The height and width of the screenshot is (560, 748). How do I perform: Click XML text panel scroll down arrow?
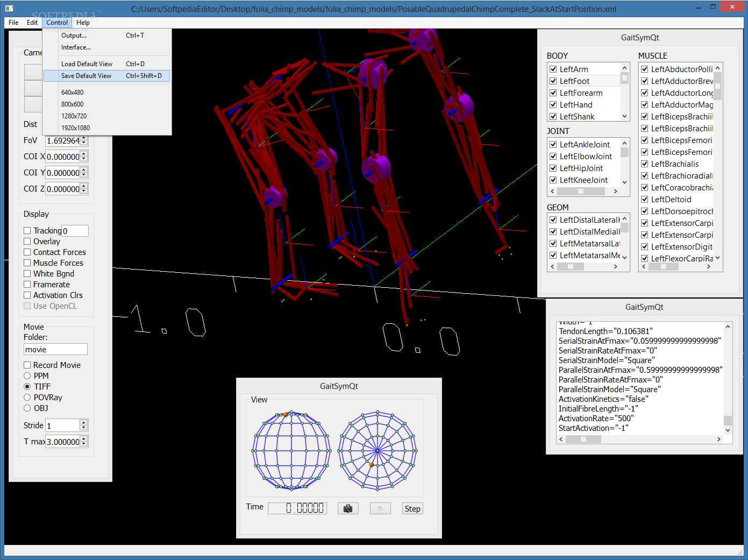pos(728,430)
